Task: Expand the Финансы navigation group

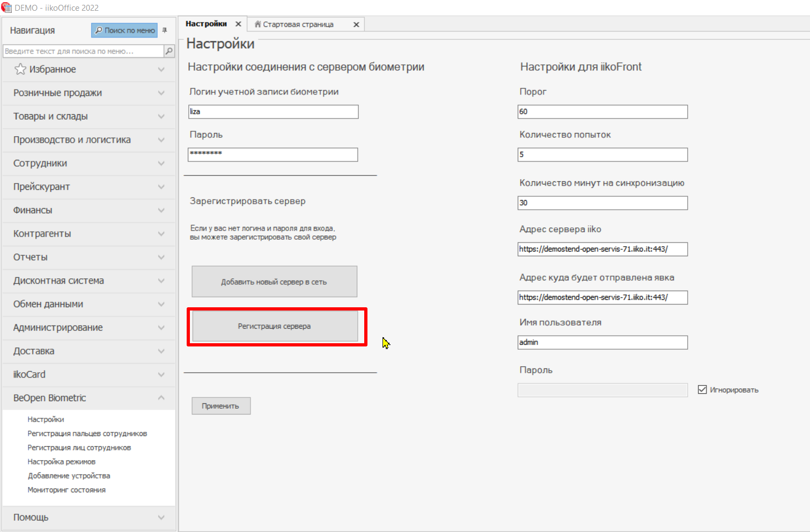Action: 161,210
